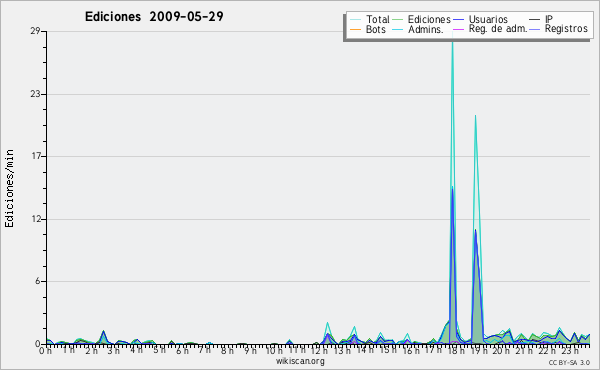Click the 'CC BY-SA 3.0' license text

[569, 363]
